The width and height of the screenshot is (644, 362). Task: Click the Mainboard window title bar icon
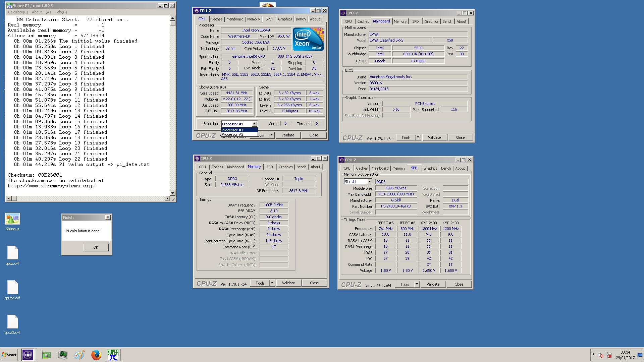click(x=343, y=13)
